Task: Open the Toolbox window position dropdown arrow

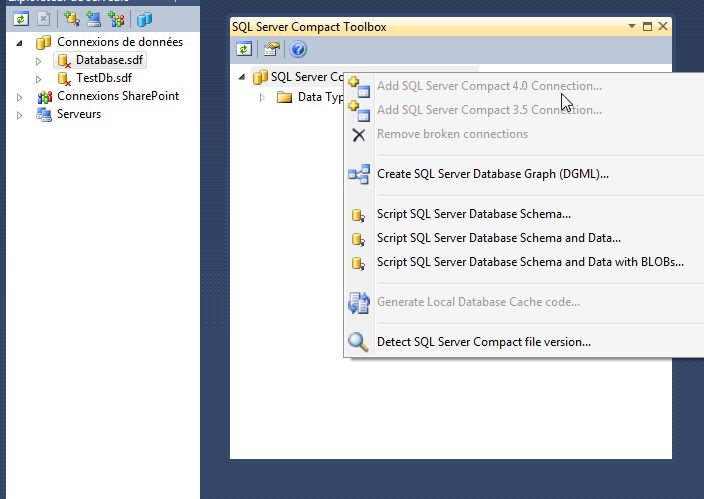Action: [632, 26]
